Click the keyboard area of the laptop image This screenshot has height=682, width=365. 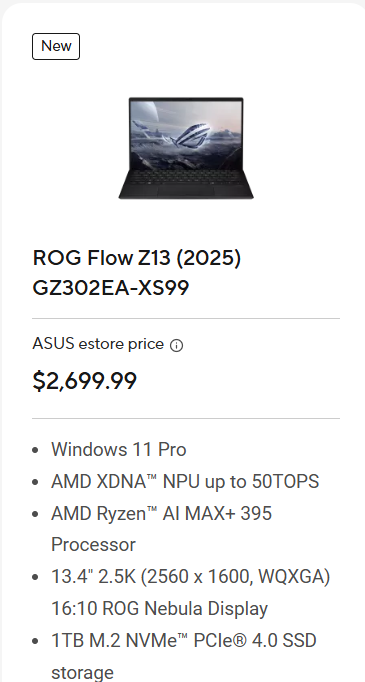pyautogui.click(x=186, y=177)
